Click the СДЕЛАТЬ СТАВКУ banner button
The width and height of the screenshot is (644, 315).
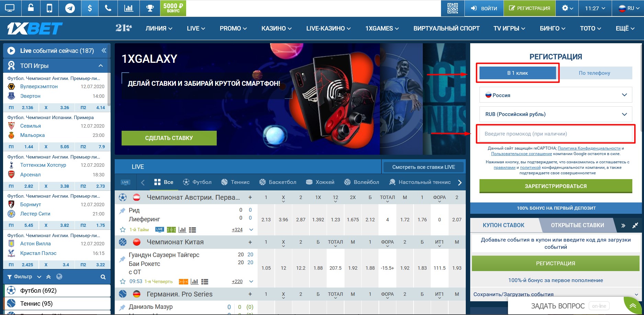click(x=169, y=138)
